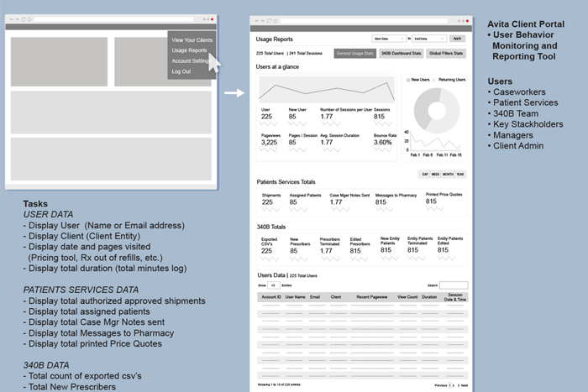
Task: Focus the address bar in the Usage Reports window
Action: [x=364, y=21]
